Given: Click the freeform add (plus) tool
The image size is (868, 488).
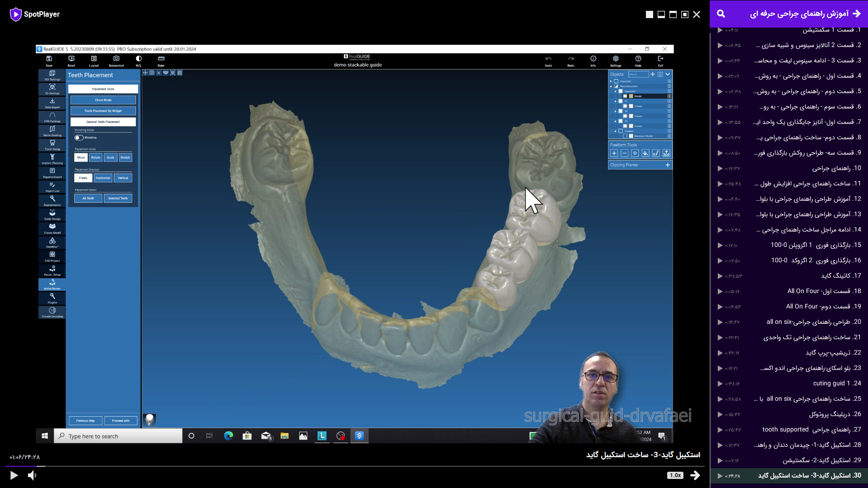Looking at the screenshot, I should pyautogui.click(x=614, y=153).
